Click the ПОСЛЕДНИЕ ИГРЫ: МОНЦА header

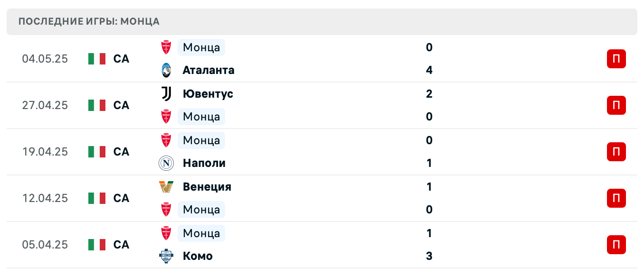[x=88, y=21]
